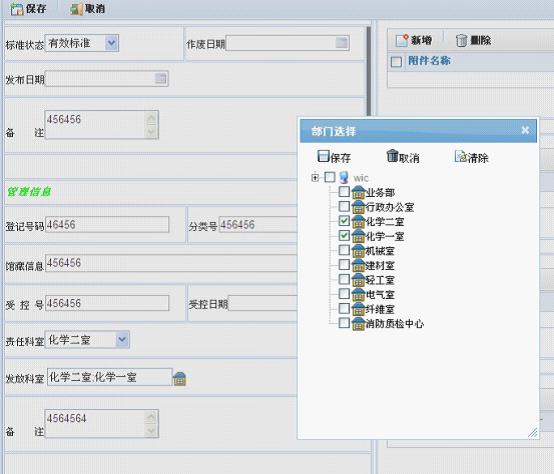Open calendar icon for 作废日期 field
This screenshot has height=474, width=554.
(x=341, y=43)
